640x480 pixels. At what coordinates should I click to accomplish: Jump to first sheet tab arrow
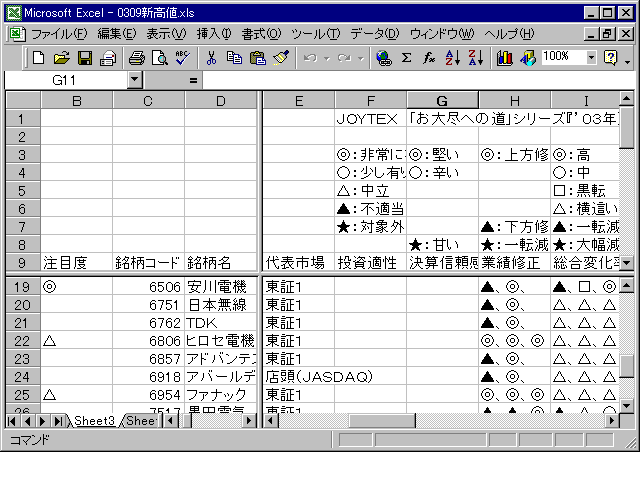click(x=12, y=421)
